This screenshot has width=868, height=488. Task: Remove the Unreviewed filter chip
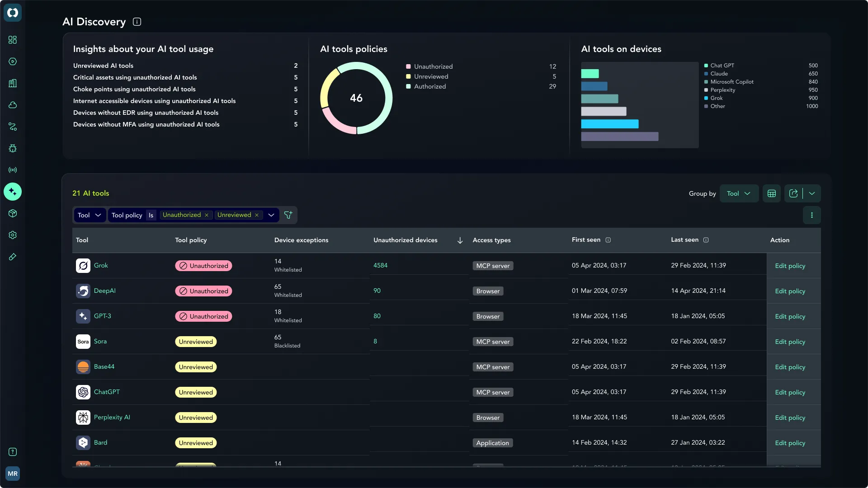click(x=257, y=215)
